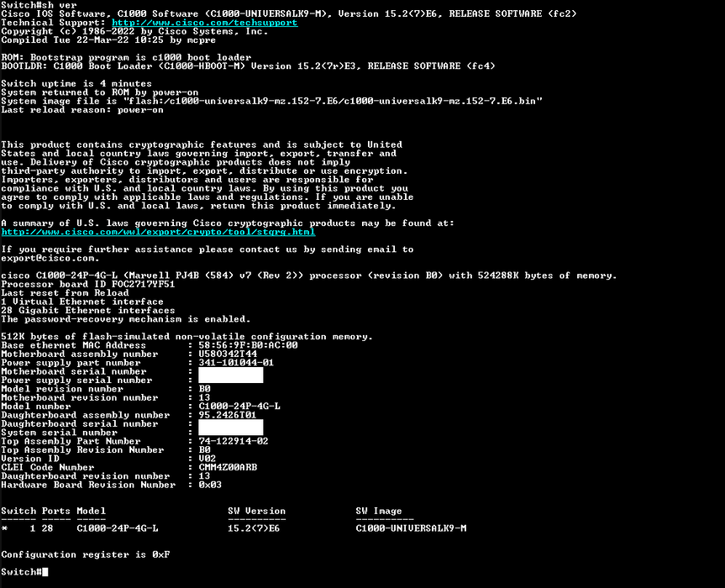The width and height of the screenshot is (725, 588).
Task: Click the Top Assembly Part Number 74-122914-02
Action: pyautogui.click(x=234, y=442)
